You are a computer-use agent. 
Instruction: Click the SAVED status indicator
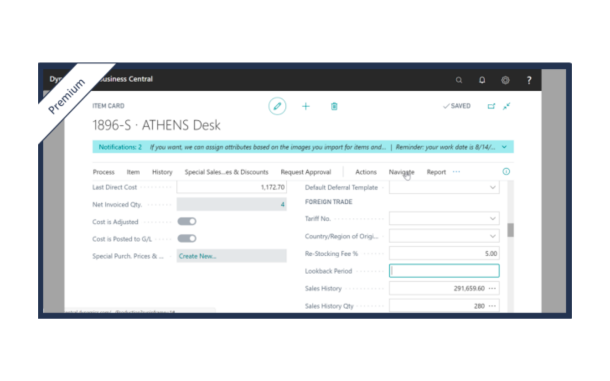click(x=457, y=106)
